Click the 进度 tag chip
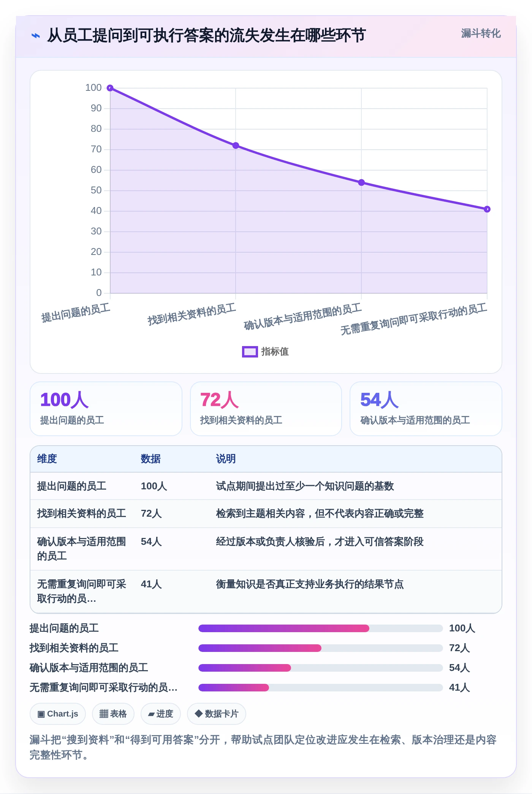The image size is (532, 794). point(161,714)
